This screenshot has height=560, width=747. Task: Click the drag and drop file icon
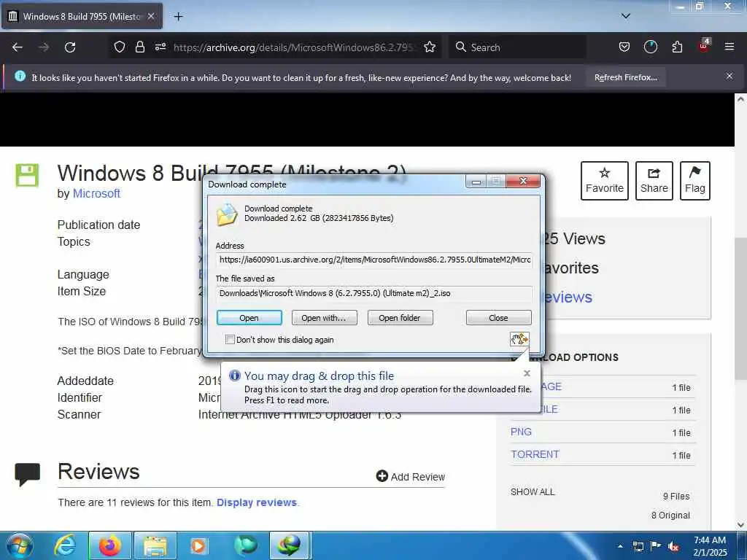pos(519,339)
